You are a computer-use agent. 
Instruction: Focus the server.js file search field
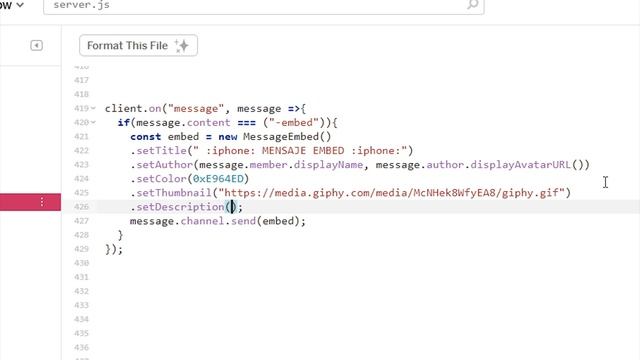[264, 6]
